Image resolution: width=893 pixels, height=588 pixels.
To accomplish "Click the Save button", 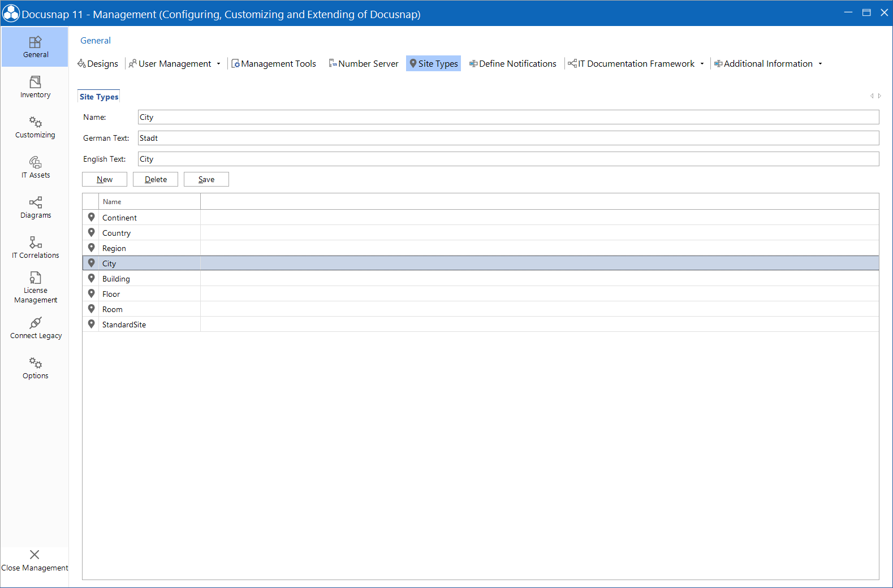I will 206,179.
